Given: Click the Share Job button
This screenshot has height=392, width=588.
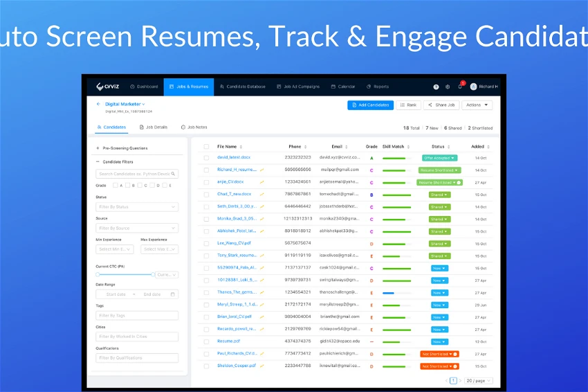Looking at the screenshot, I should click(x=441, y=105).
